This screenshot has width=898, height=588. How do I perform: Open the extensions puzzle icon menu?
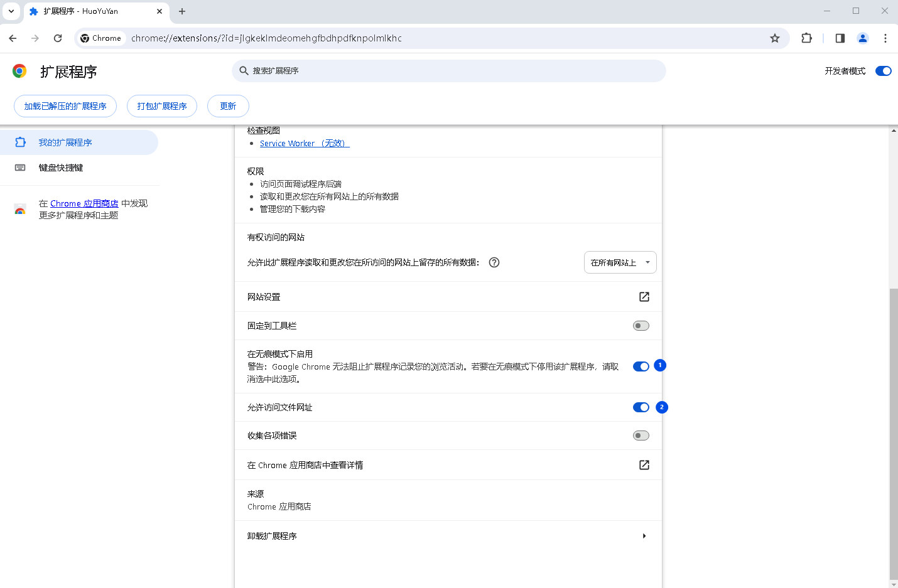807,38
